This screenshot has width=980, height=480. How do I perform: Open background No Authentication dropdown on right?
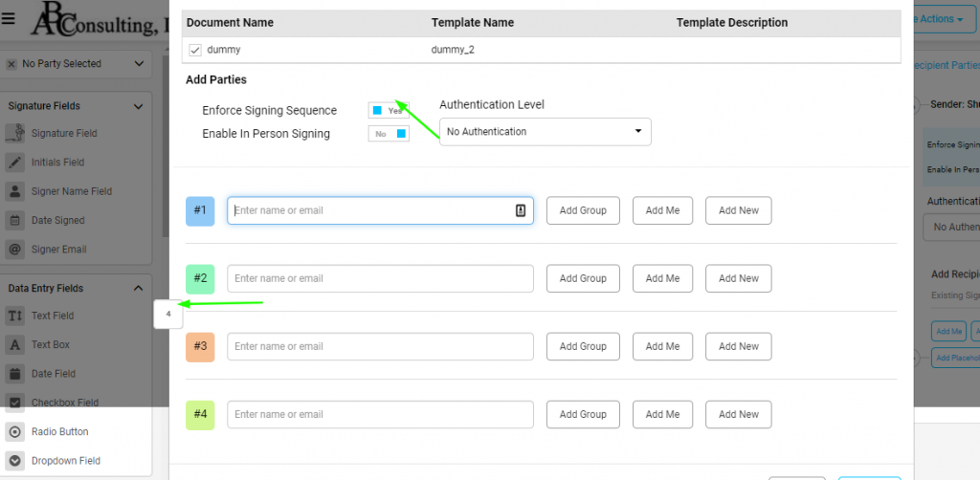(951, 228)
